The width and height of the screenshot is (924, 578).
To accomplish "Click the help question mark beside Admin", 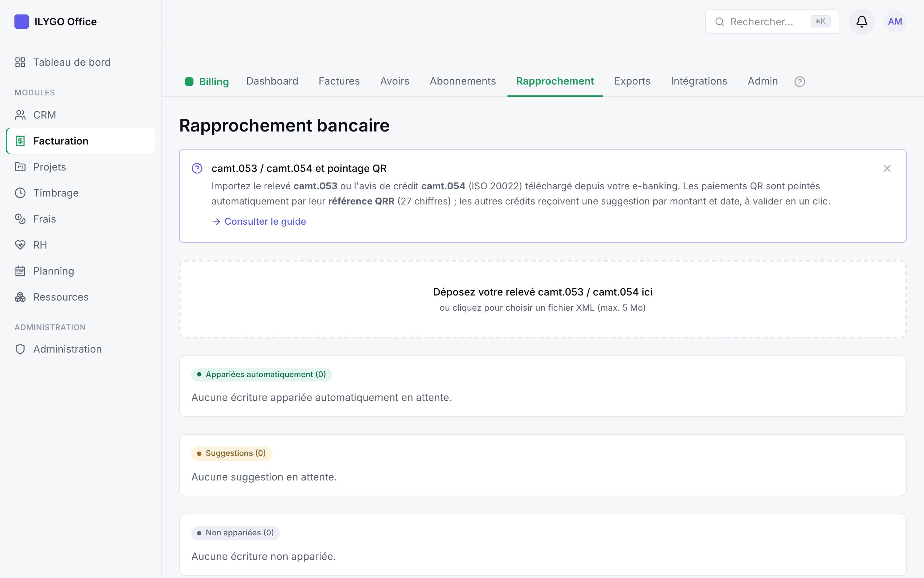I will (x=799, y=81).
